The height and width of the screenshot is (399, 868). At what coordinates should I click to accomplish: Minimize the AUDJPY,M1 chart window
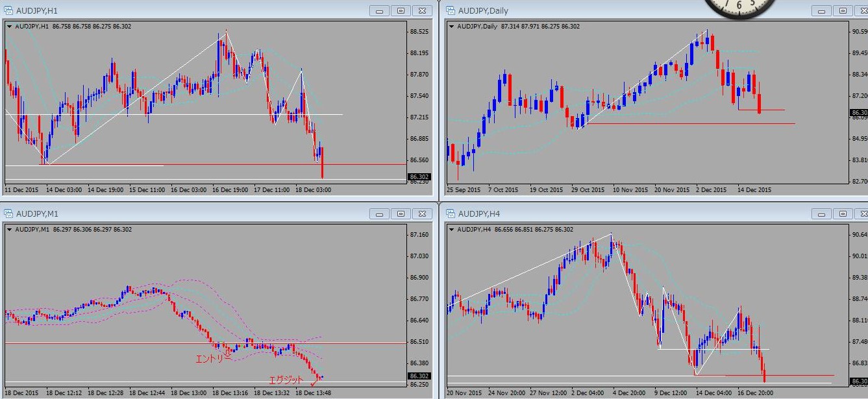[x=379, y=213]
